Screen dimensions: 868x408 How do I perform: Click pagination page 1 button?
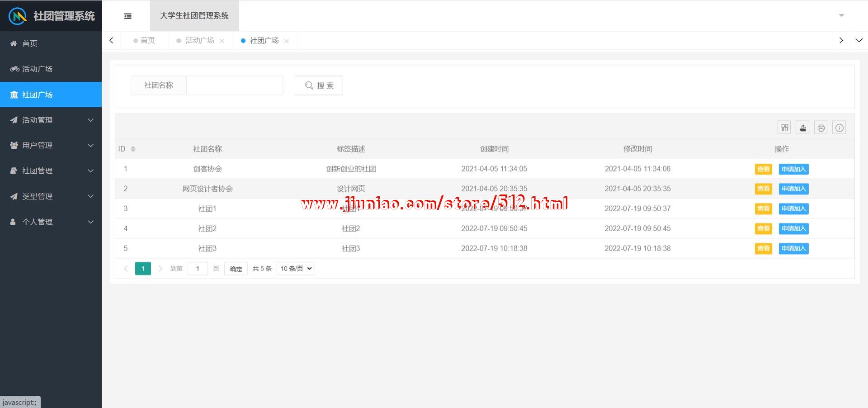(143, 269)
